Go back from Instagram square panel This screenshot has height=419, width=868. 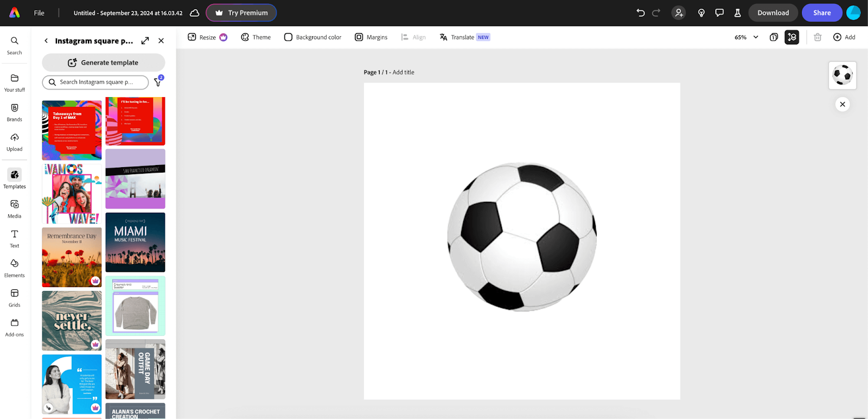46,41
